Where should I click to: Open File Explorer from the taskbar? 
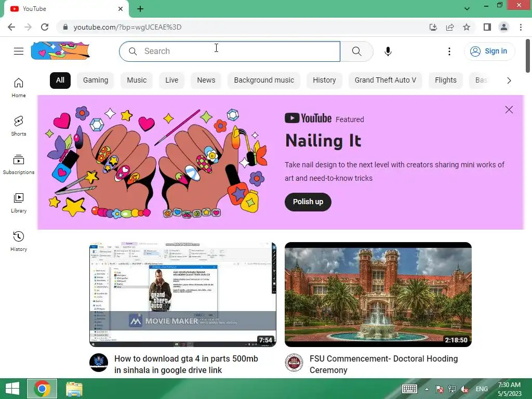pyautogui.click(x=74, y=389)
